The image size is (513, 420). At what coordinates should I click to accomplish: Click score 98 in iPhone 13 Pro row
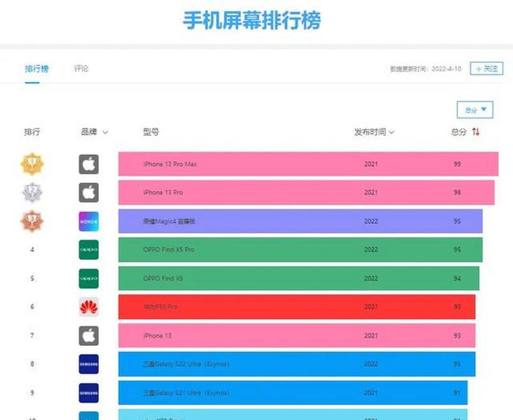tap(457, 192)
